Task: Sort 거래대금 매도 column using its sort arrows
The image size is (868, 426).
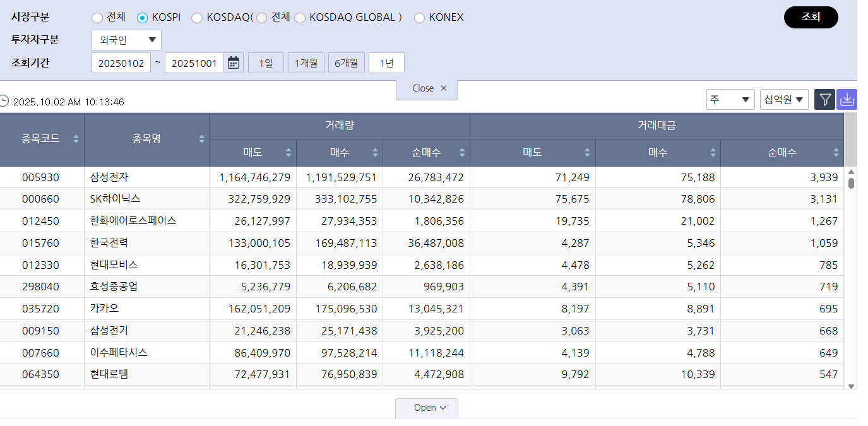Action: (588, 152)
